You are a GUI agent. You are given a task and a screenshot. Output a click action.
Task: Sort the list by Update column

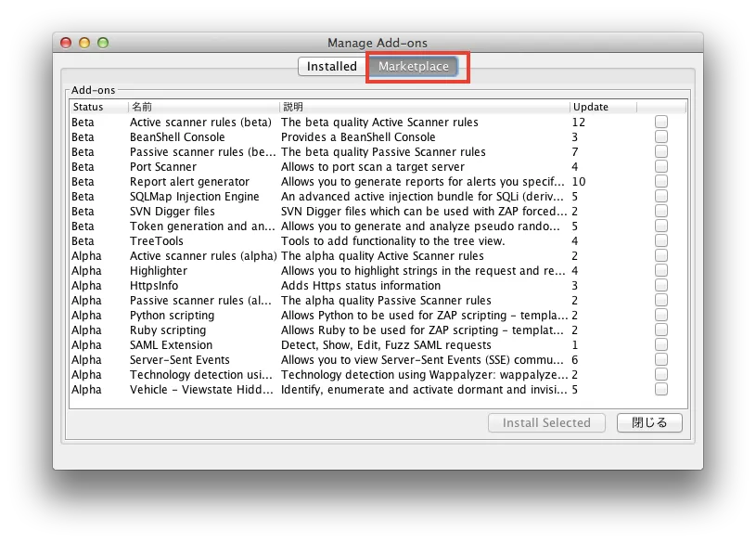coord(591,107)
